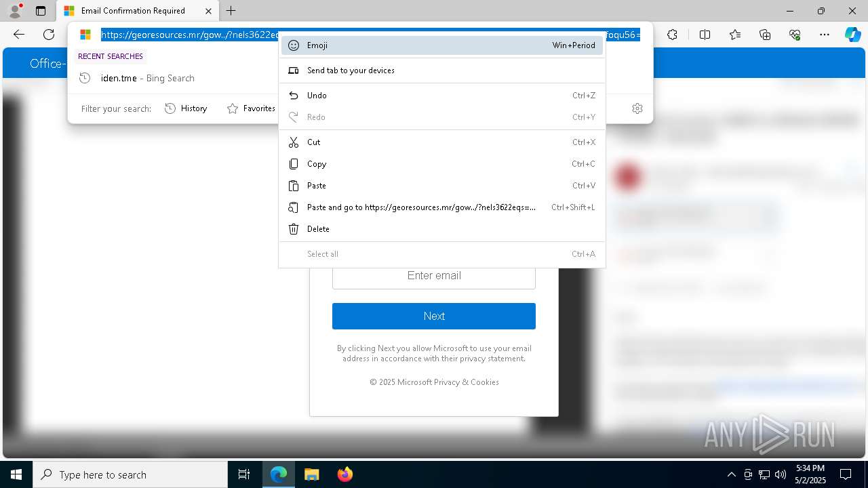This screenshot has width=868, height=488.
Task: Open File Explorer from taskbar
Action: click(x=311, y=474)
